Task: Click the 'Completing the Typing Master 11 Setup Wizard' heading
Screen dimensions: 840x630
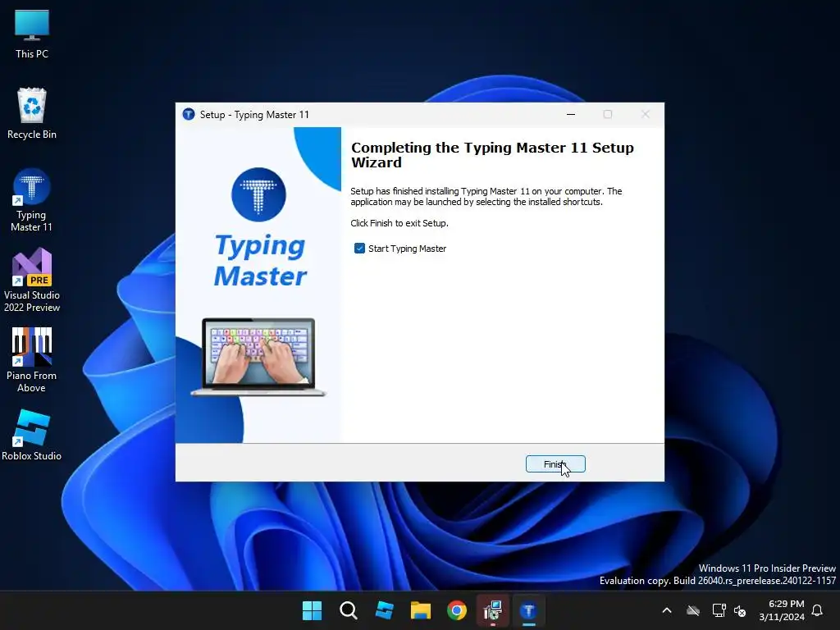Action: pos(492,155)
